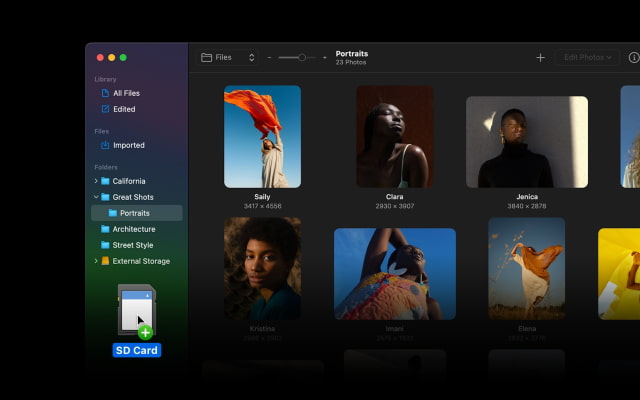
Task: Open the Files browser dropdown
Action: point(228,58)
